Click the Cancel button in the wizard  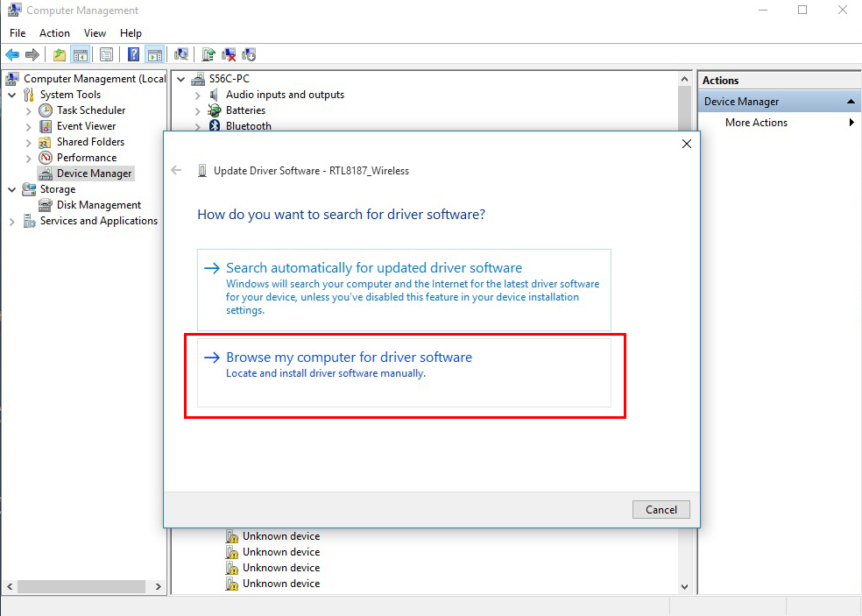click(x=661, y=509)
